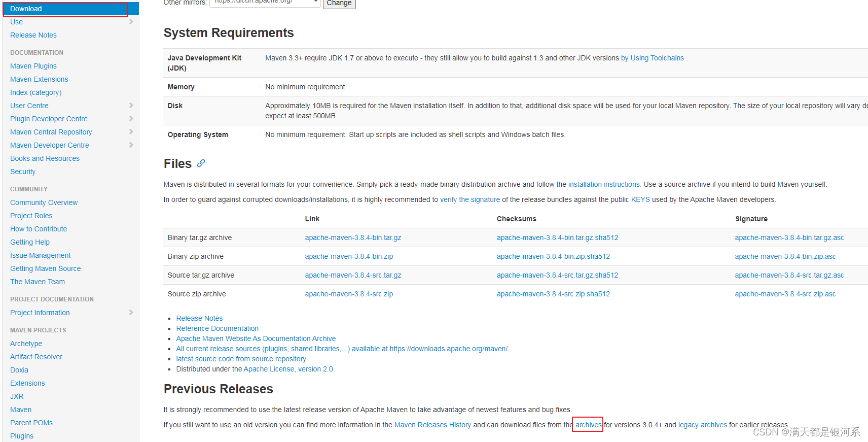The height and width of the screenshot is (442, 868).
Task: Open the Other mirrors dropdown
Action: pos(265,3)
